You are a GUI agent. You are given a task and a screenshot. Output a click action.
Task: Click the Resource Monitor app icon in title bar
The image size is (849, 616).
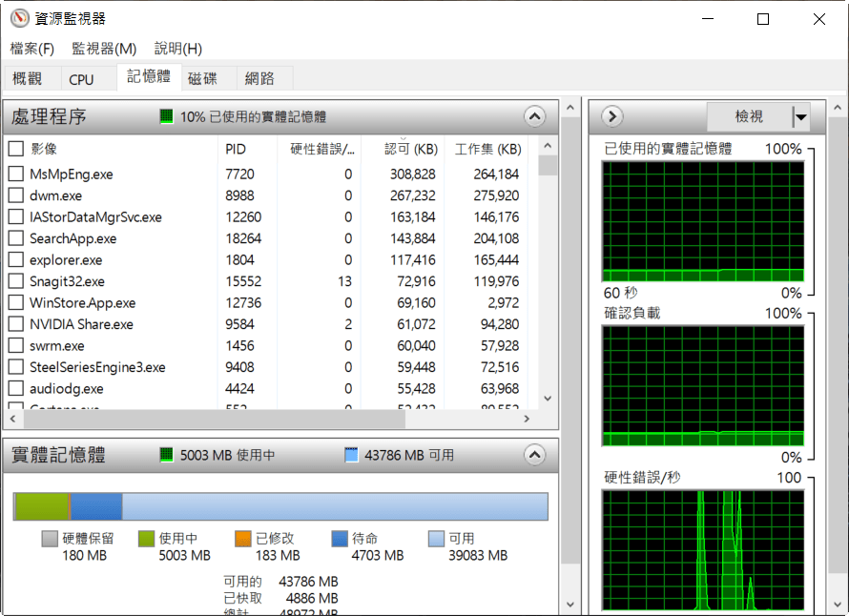[19, 19]
